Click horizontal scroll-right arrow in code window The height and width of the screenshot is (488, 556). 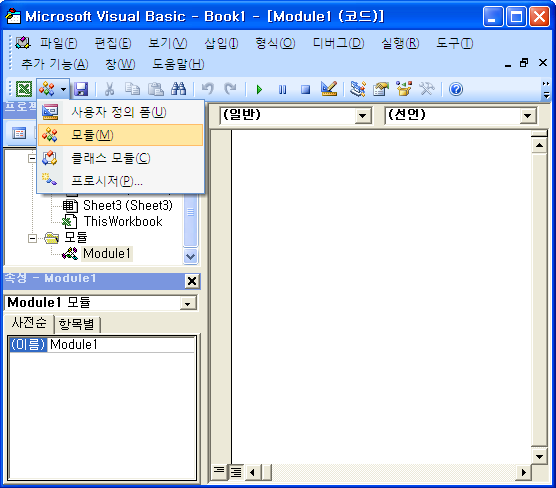point(523,472)
